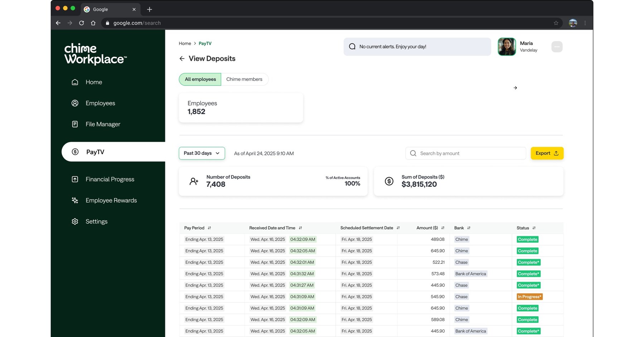Click the PayTV dollar-sign icon
644x337 pixels.
[x=75, y=152]
